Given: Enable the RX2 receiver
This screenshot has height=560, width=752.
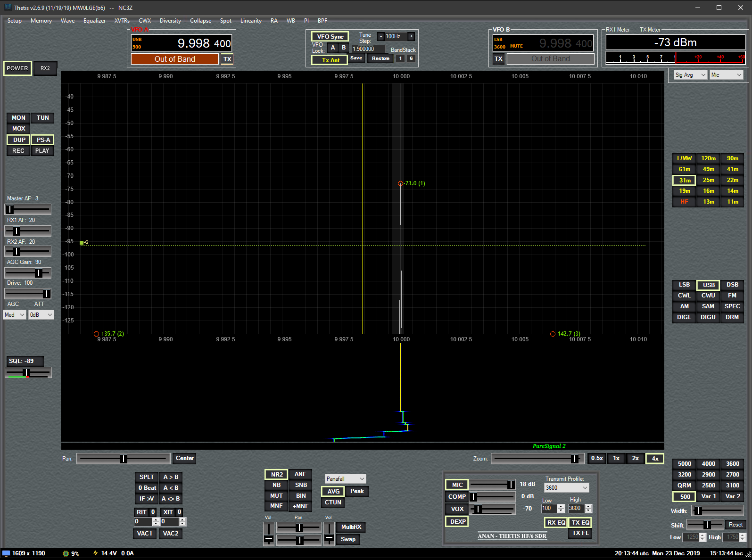Looking at the screenshot, I should pyautogui.click(x=45, y=68).
